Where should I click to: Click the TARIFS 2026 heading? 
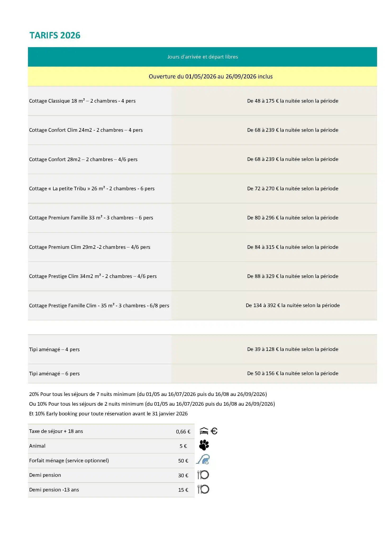55,36
